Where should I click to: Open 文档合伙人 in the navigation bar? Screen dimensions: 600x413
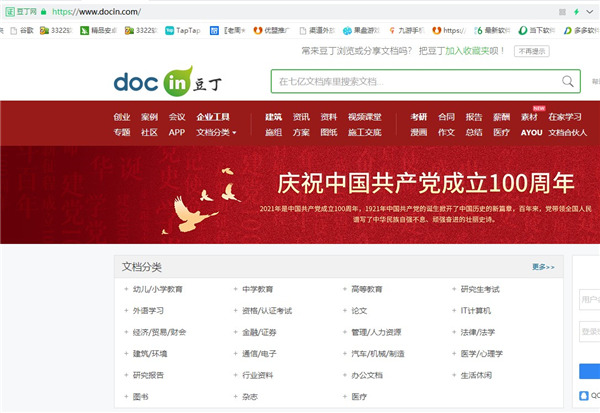pyautogui.click(x=567, y=132)
